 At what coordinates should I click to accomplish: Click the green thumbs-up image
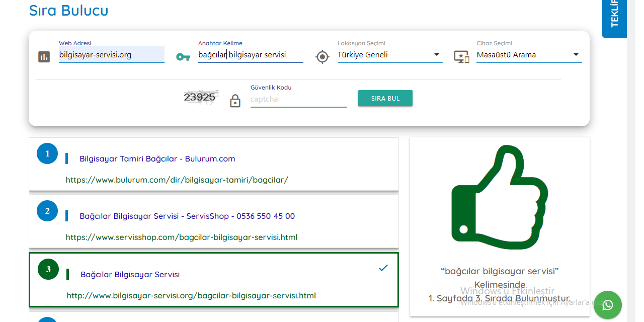pos(500,197)
